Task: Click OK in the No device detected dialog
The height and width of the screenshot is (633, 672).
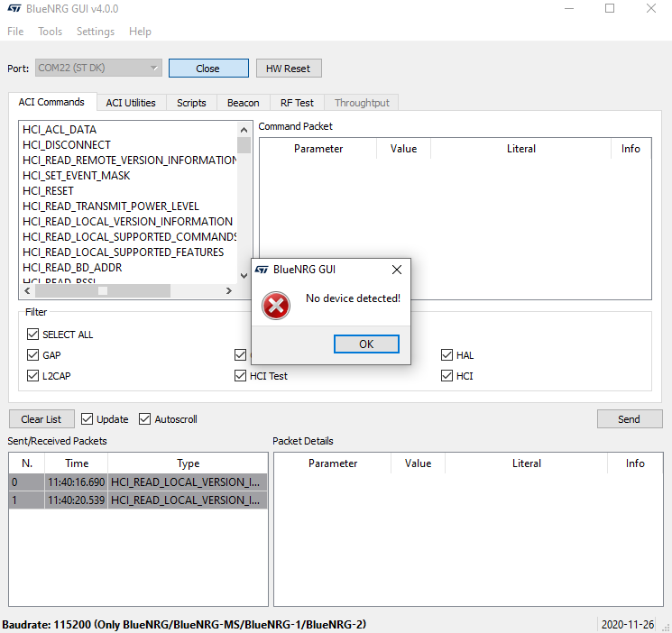Action: [x=366, y=344]
